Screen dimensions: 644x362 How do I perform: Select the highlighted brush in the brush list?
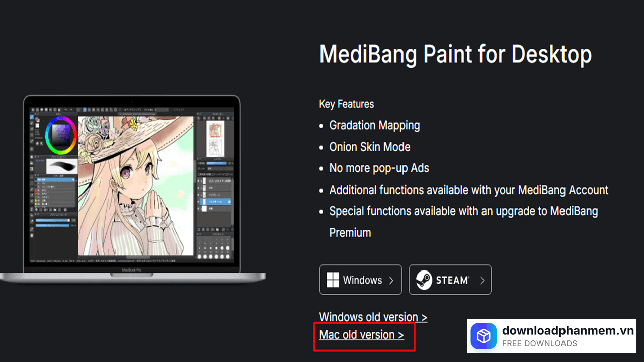[x=55, y=179]
